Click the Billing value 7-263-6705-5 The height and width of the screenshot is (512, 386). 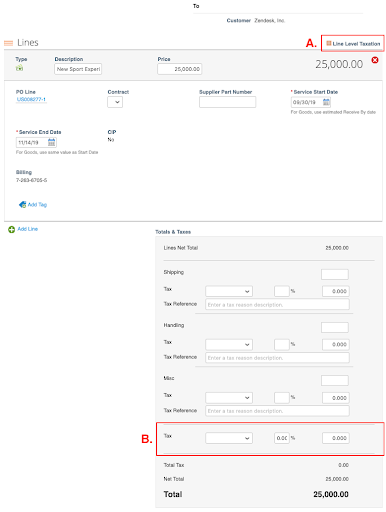click(x=31, y=180)
